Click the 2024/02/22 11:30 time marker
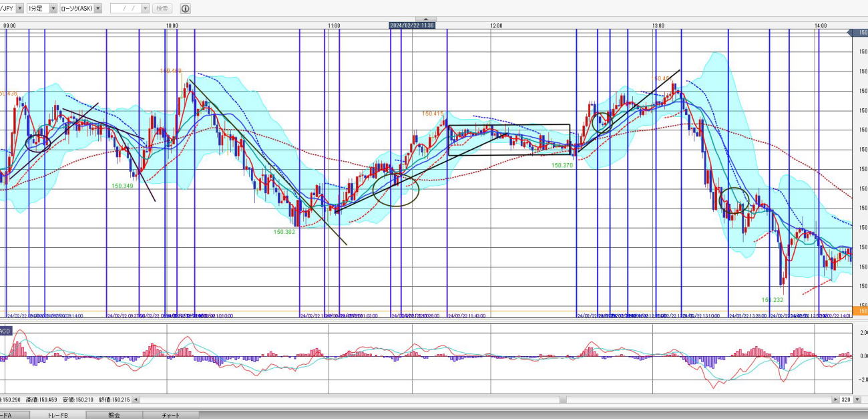Screen dimensions: 868x419 412,25
